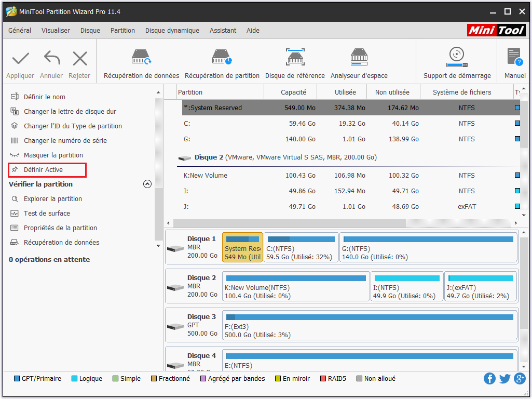
Task: Select Définir le nom action
Action: pos(45,97)
